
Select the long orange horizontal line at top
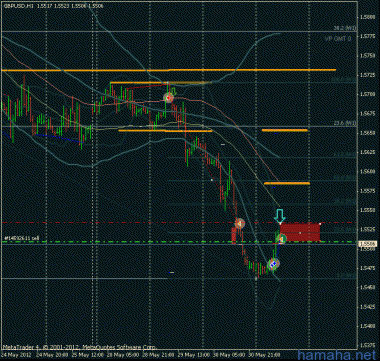pyautogui.click(x=168, y=70)
